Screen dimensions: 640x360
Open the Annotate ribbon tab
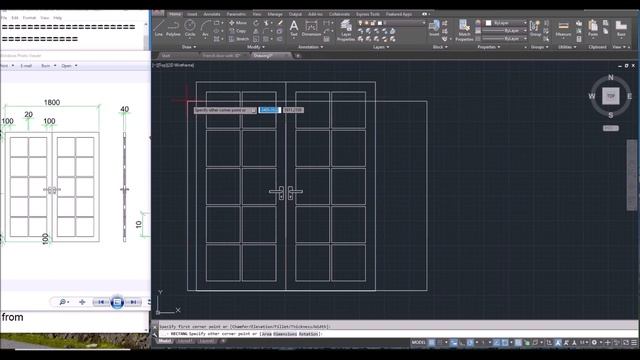211,14
